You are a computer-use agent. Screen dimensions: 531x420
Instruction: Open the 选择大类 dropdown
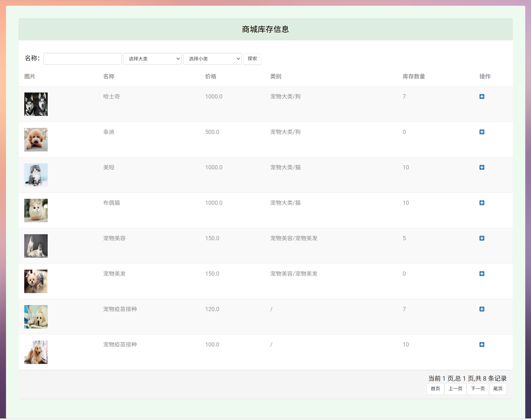pyautogui.click(x=152, y=59)
